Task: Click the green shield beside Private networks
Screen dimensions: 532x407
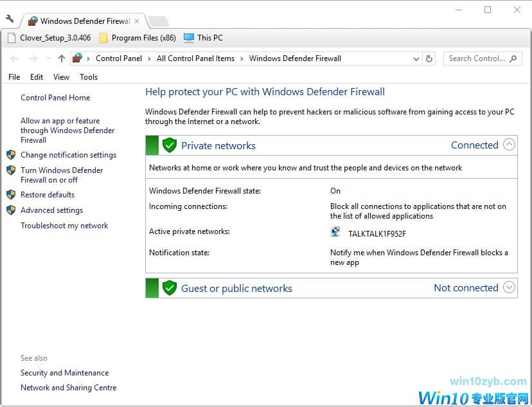Action: (x=170, y=145)
